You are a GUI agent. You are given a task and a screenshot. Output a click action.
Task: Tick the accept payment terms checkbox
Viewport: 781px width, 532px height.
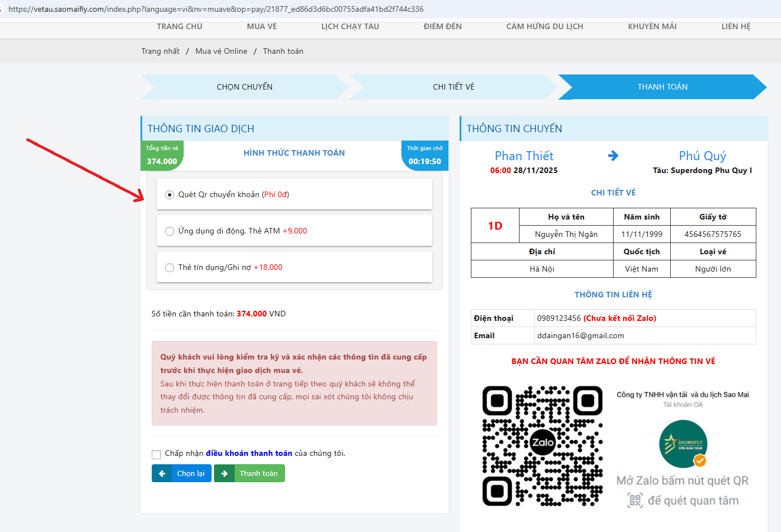156,454
